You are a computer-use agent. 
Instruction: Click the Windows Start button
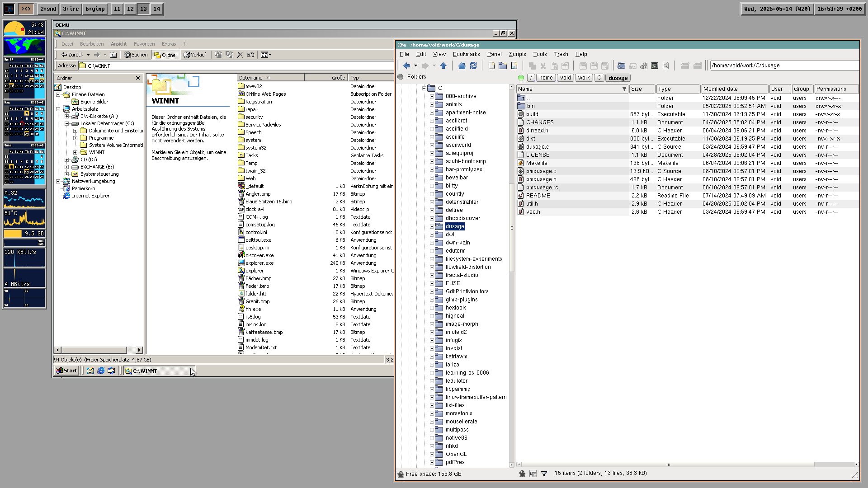pyautogui.click(x=67, y=371)
